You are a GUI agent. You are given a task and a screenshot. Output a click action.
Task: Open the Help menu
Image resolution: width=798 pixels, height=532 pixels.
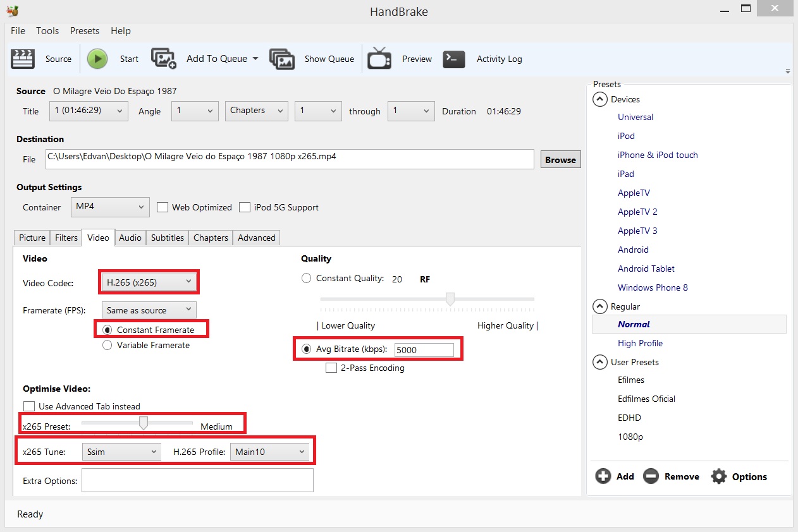coord(121,30)
